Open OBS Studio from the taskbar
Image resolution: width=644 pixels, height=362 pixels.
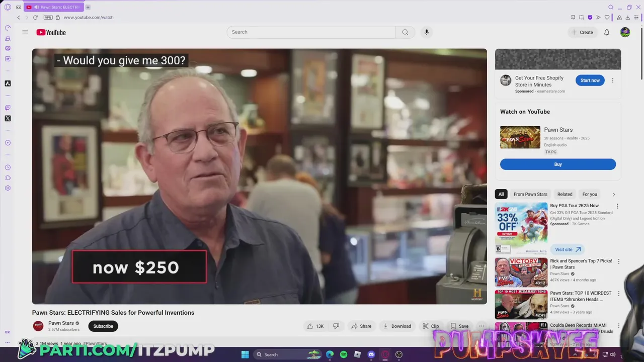click(x=399, y=354)
